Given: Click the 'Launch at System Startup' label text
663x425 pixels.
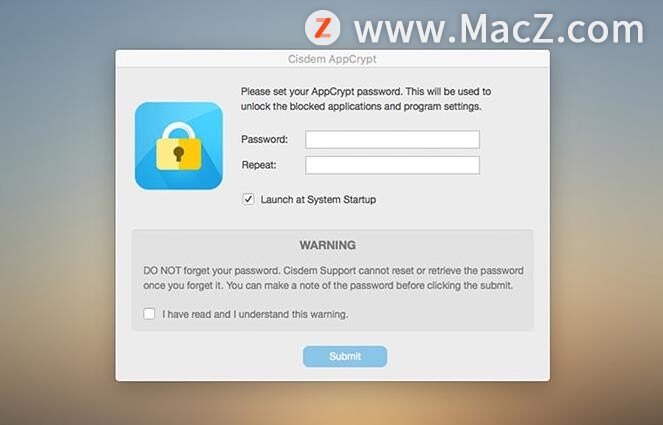Looking at the screenshot, I should [x=318, y=200].
